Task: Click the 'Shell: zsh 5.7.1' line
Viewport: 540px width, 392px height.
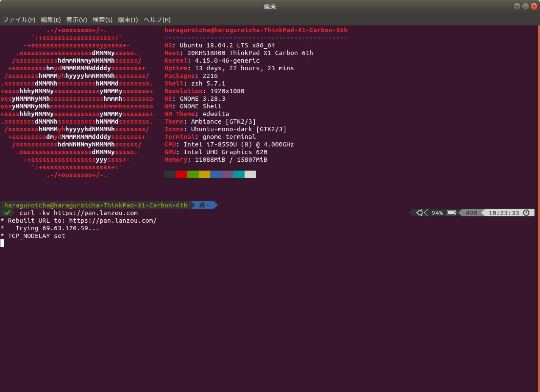Action: (195, 83)
